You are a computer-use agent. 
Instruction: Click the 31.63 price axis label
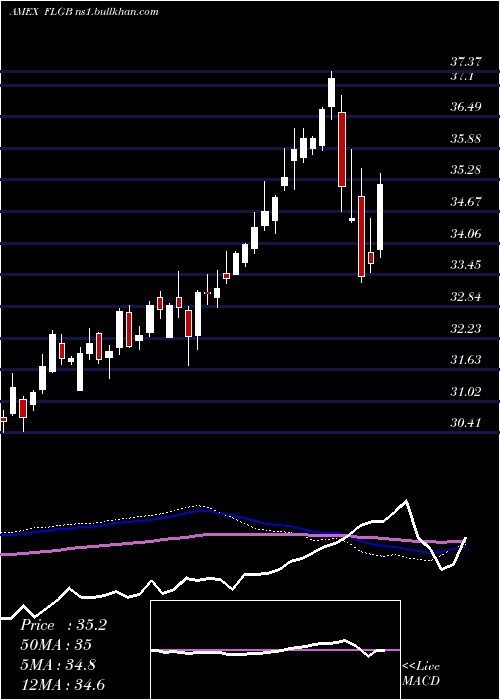pos(465,360)
